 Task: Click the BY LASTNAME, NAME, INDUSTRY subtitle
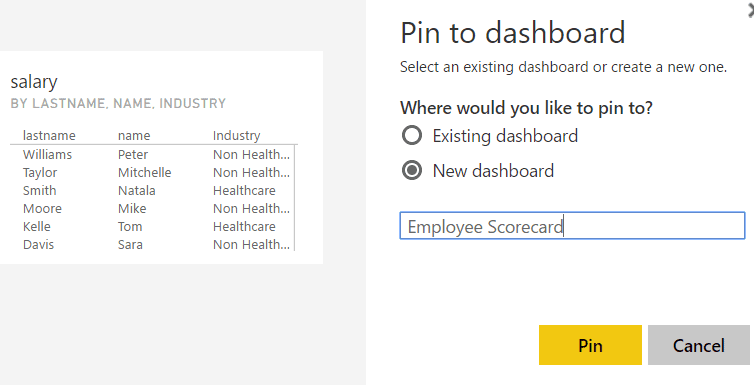(118, 103)
